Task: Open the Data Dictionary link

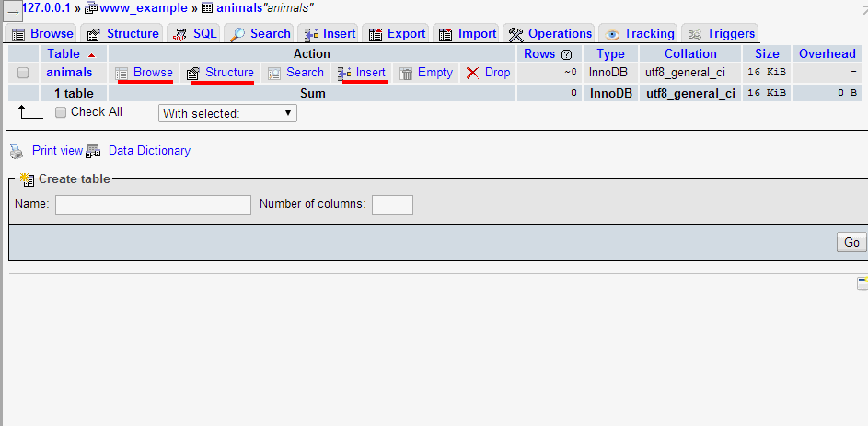Action: (x=149, y=151)
